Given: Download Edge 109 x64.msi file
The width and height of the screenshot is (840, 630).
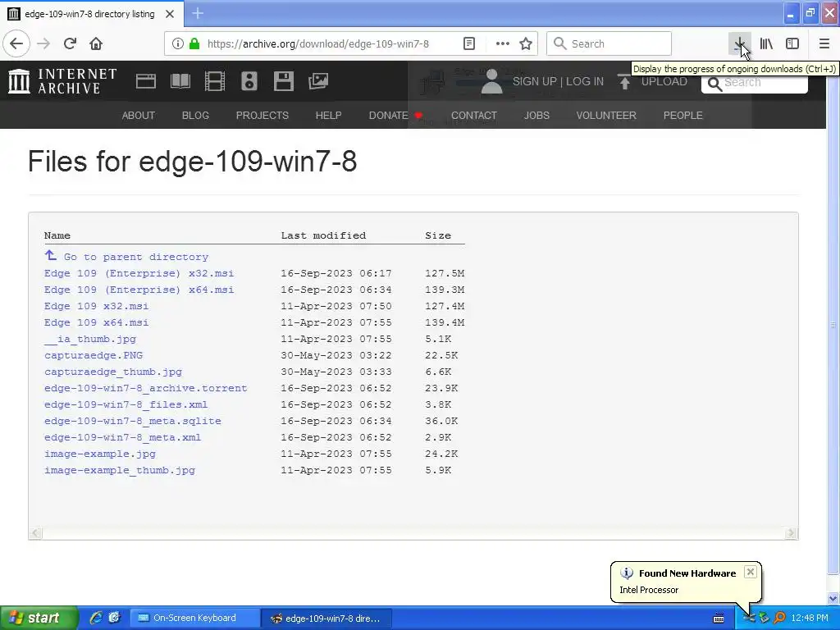Looking at the screenshot, I should click(x=97, y=322).
